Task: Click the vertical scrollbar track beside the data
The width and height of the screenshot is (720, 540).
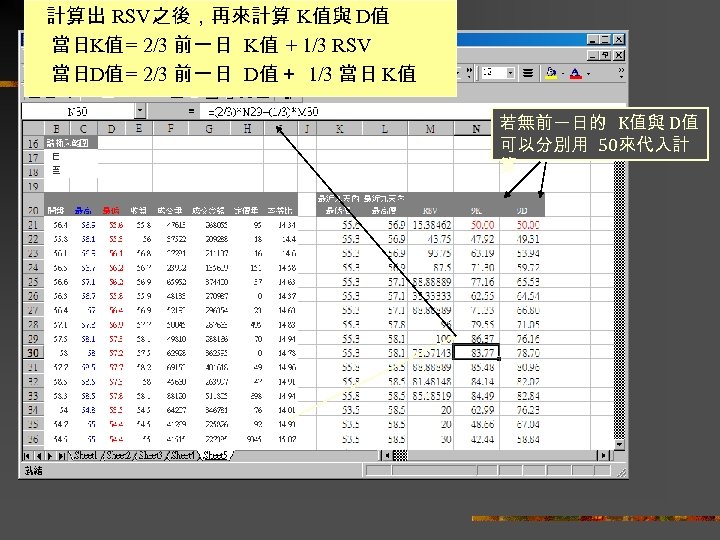Action: coord(619,298)
